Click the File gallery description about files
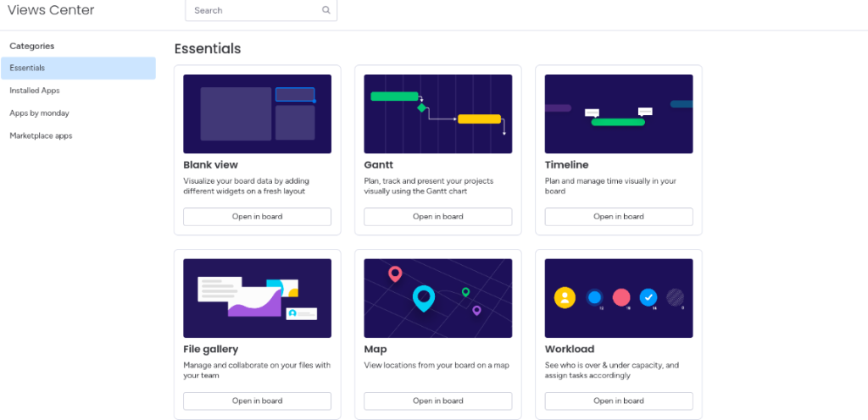This screenshot has height=420, width=868. (257, 370)
